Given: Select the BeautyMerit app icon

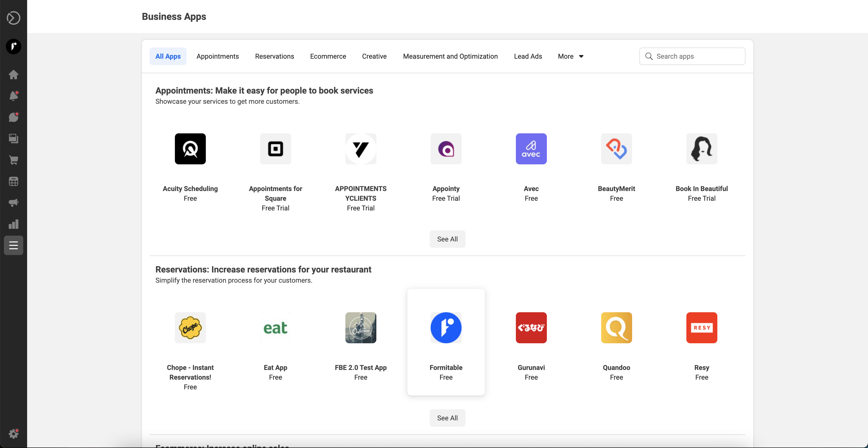Looking at the screenshot, I should (x=616, y=149).
